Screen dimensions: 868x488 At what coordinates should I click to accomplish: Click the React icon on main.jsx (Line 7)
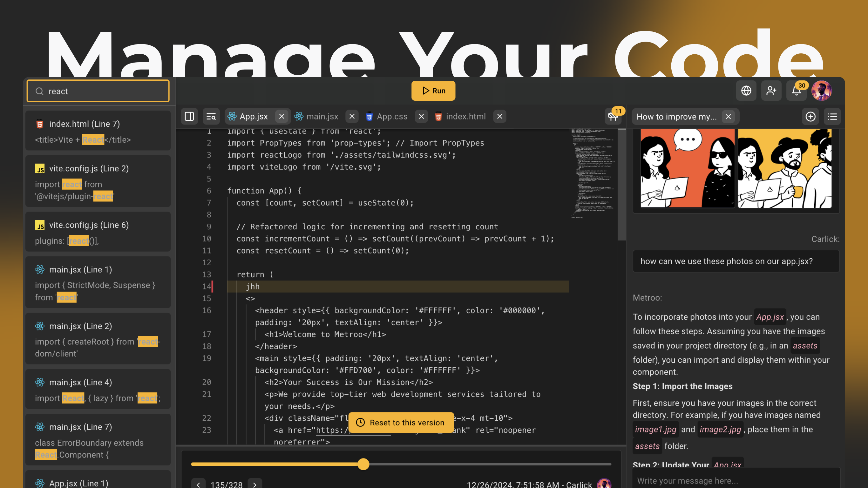[40, 427]
